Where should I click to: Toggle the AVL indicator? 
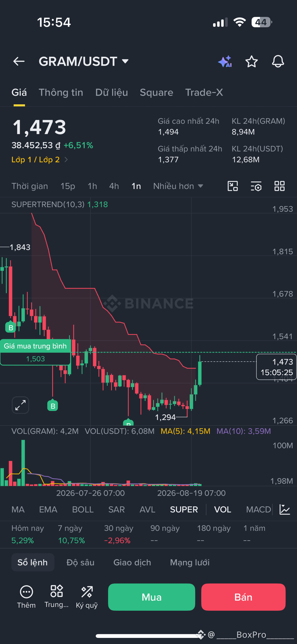tap(147, 510)
